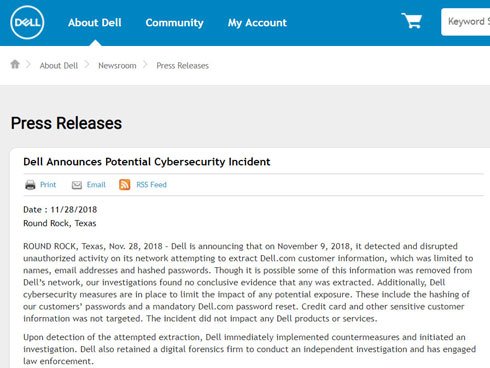This screenshot has height=368, width=490.
Task: Open the shopping cart
Action: pyautogui.click(x=412, y=21)
